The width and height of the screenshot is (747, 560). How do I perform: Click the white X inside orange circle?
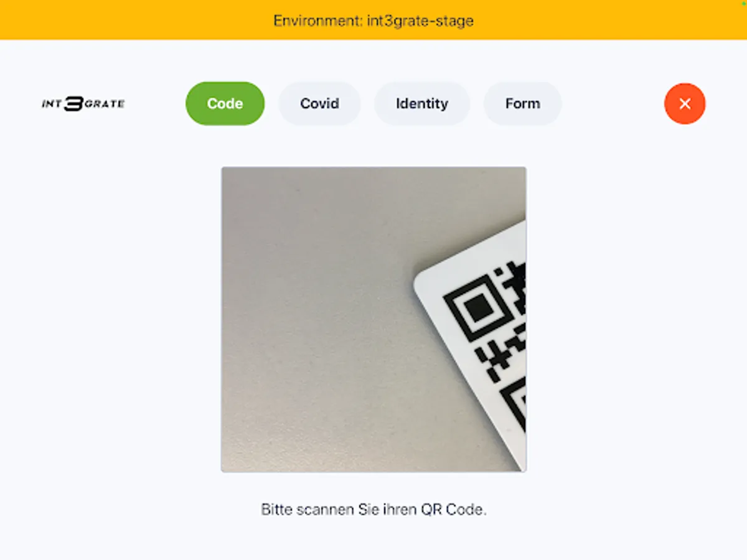click(x=685, y=104)
